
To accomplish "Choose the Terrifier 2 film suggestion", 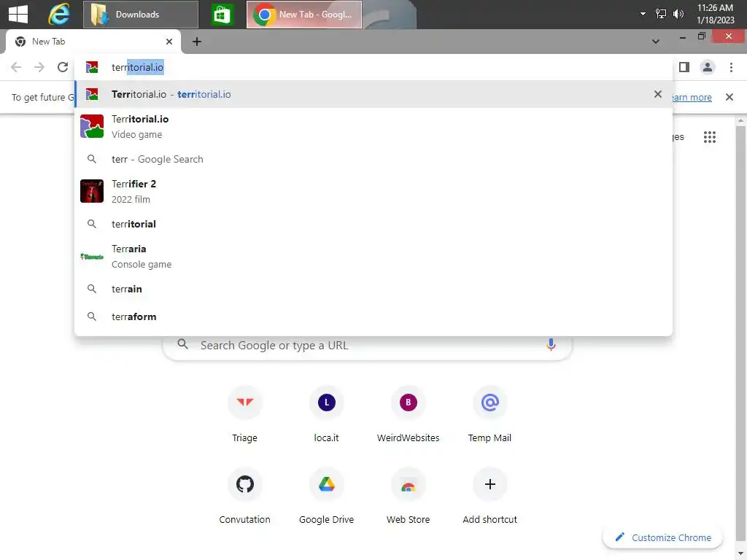I will pos(373,192).
